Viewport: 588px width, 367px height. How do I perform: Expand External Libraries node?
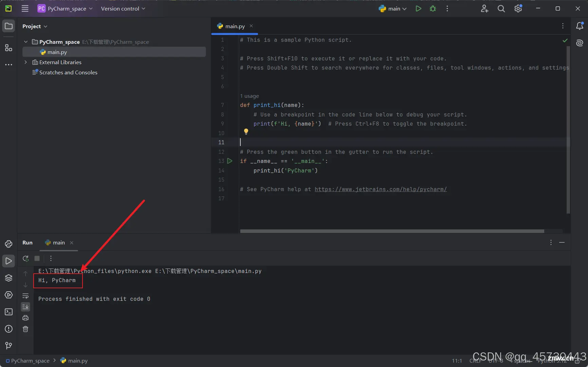click(26, 62)
